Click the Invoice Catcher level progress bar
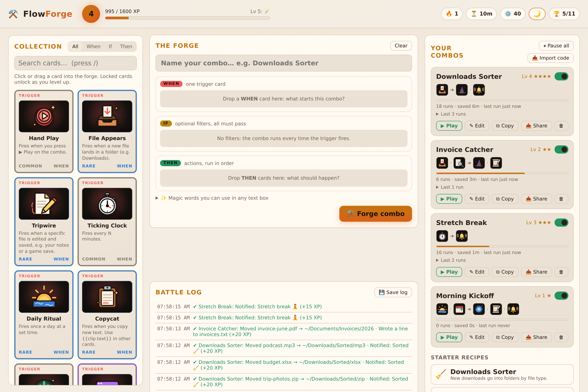This screenshot has height=392, width=588. 502,173
